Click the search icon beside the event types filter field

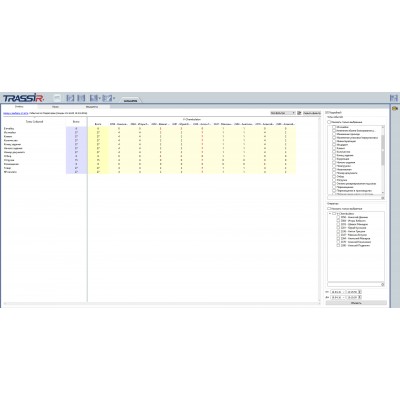coord(383,198)
